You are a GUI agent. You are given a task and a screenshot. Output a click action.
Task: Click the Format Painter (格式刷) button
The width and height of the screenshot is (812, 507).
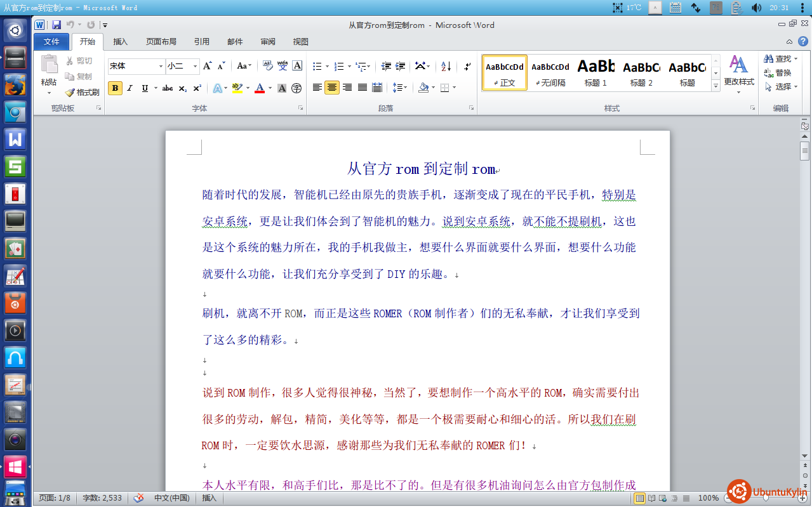click(x=83, y=92)
